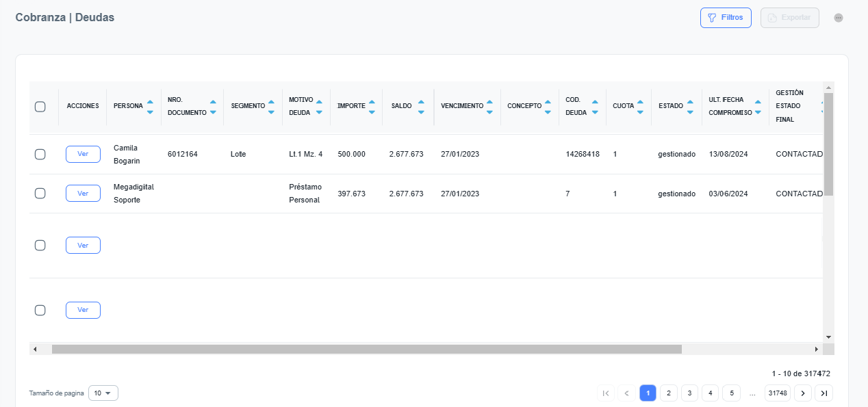The height and width of the screenshot is (407, 868).
Task: Open the page size dropdown
Action: point(103,393)
